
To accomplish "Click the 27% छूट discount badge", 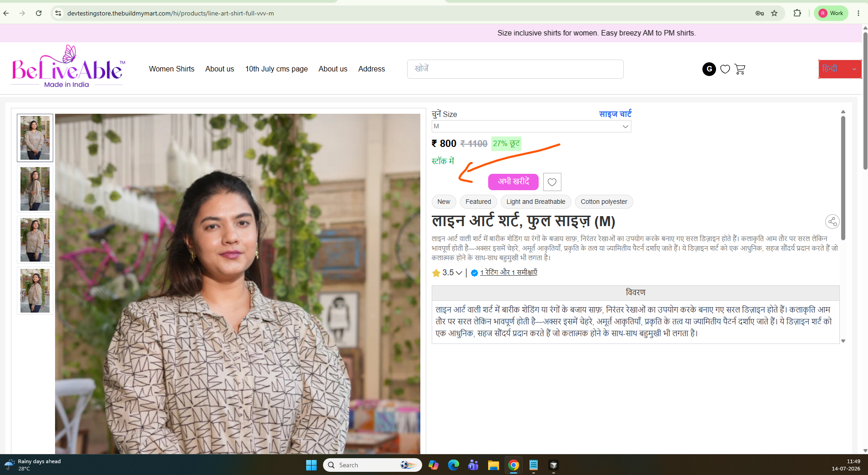I will 506,143.
